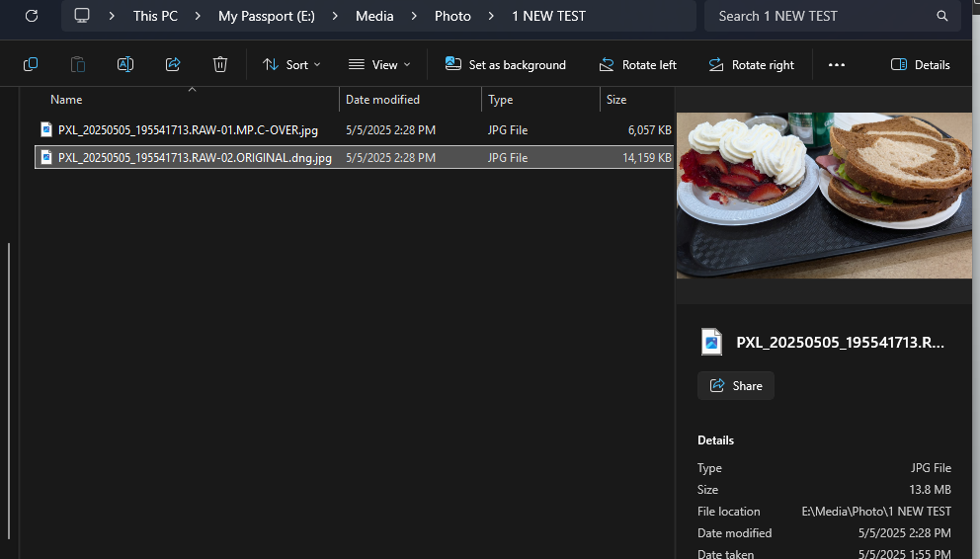Click file icon of C-OVER.jpg row
The width and height of the screenshot is (980, 559).
45,129
